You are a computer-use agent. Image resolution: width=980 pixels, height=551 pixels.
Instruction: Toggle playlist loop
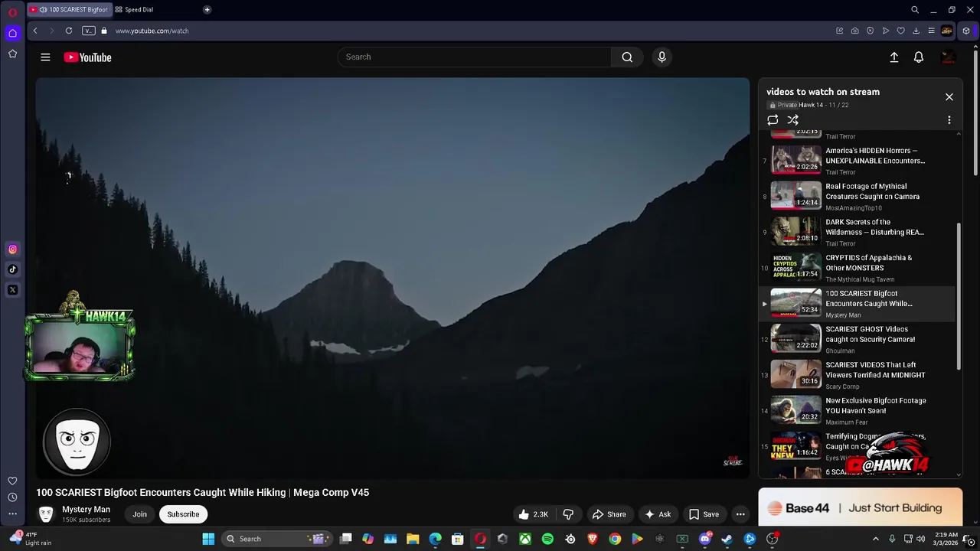pyautogui.click(x=773, y=120)
